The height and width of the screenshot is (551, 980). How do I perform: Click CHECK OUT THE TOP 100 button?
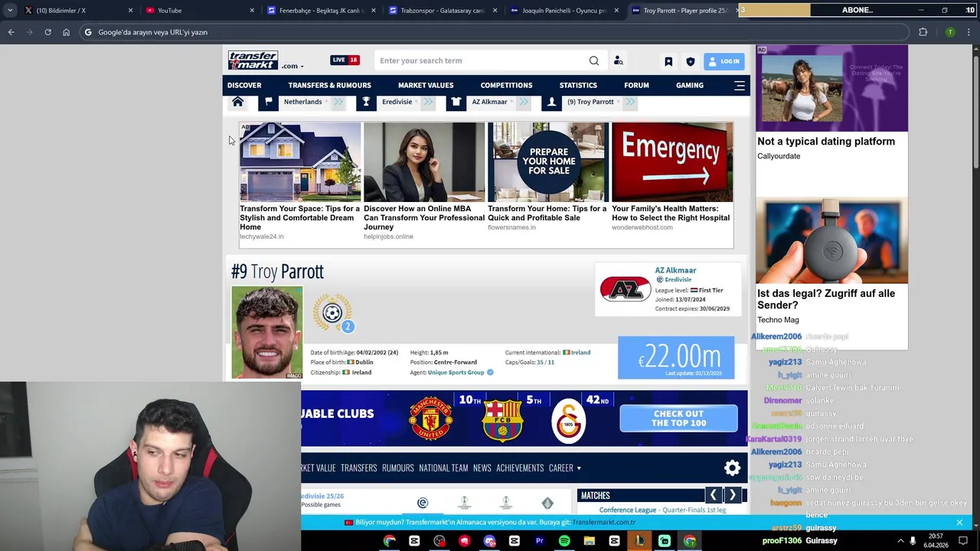pyautogui.click(x=678, y=419)
